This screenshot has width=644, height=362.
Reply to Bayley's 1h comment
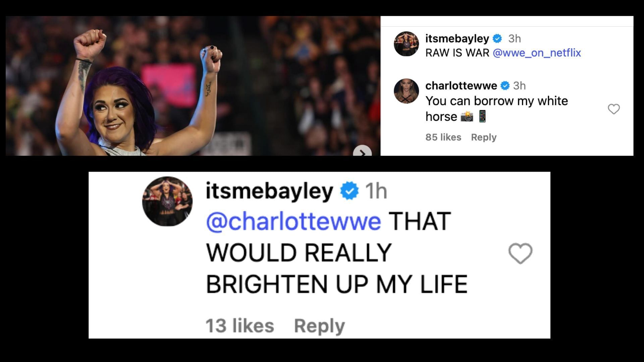319,326
